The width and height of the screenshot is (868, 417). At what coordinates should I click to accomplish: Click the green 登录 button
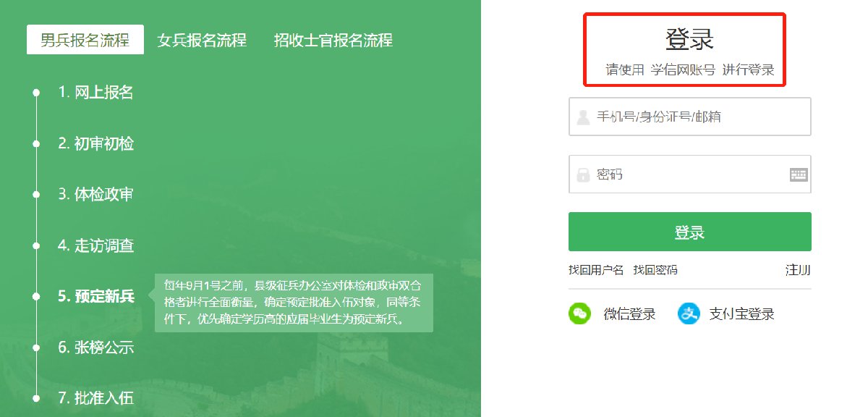tap(689, 232)
